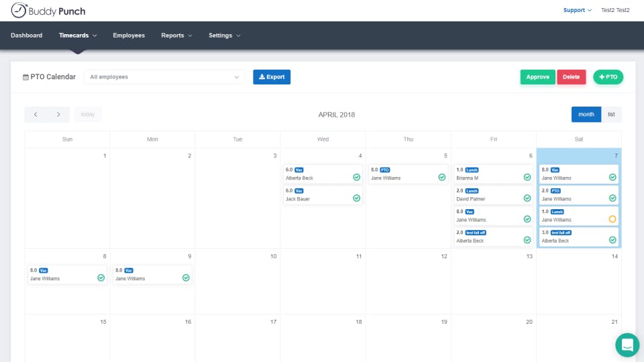Click the green Approve button
The image size is (644, 362).
537,77
